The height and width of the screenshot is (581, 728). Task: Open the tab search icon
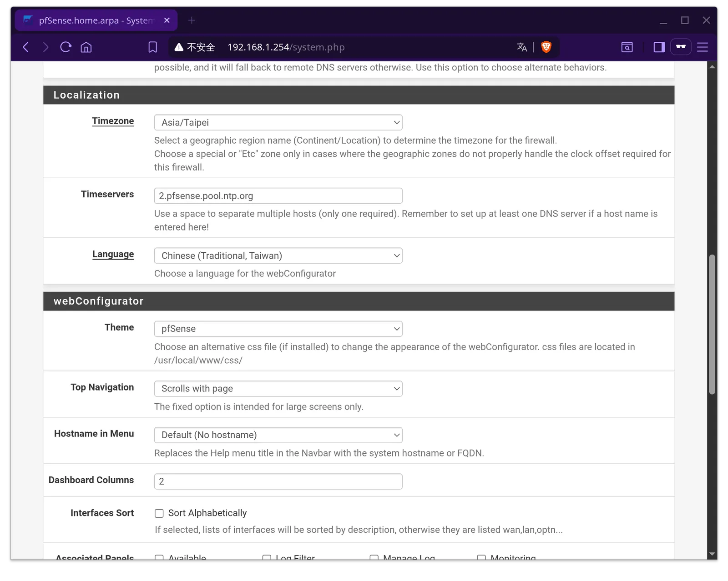click(627, 47)
